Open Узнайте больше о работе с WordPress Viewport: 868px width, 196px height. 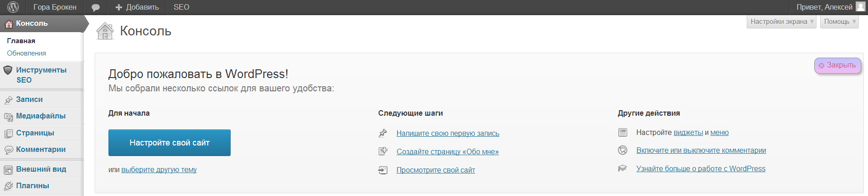(x=701, y=169)
